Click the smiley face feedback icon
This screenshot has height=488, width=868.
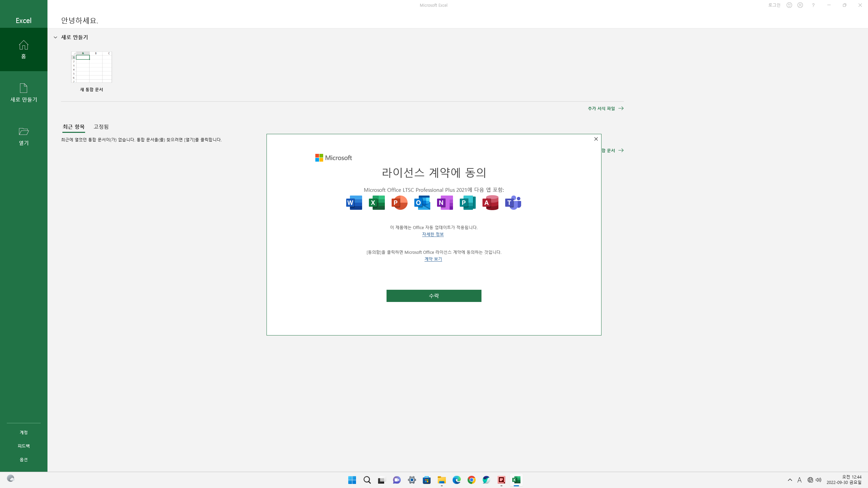[x=789, y=5]
